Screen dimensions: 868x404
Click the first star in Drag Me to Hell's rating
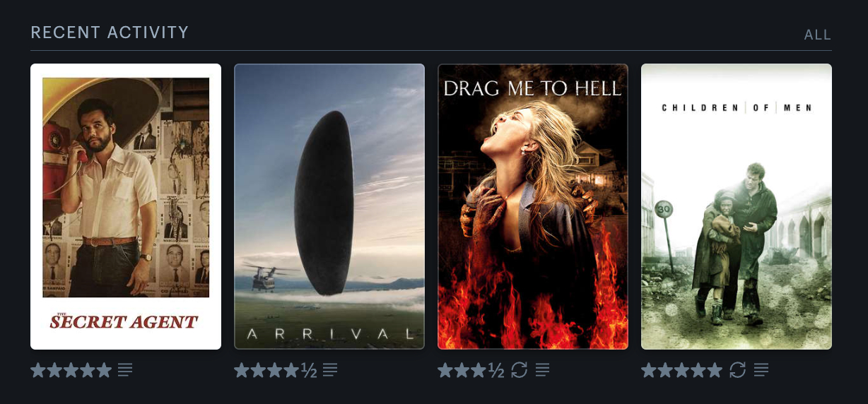[445, 370]
